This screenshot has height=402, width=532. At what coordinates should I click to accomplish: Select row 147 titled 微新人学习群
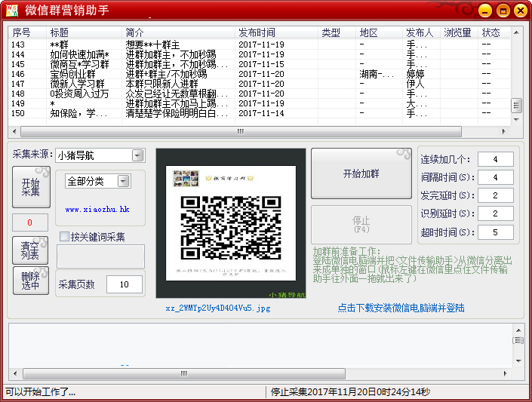pos(260,84)
